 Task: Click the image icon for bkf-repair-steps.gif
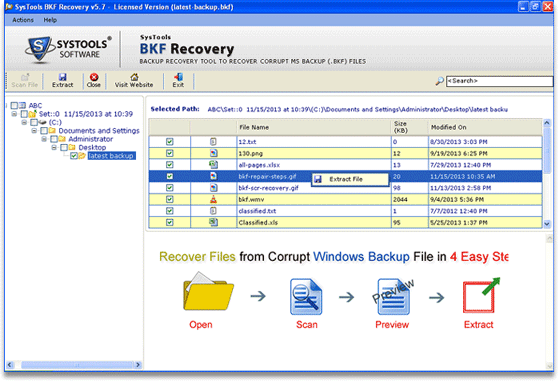pyautogui.click(x=213, y=176)
